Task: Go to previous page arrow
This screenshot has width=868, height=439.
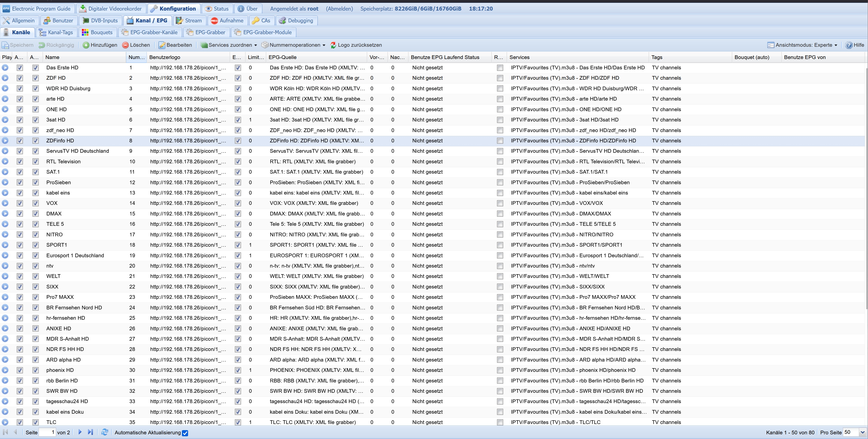Action: pyautogui.click(x=15, y=432)
